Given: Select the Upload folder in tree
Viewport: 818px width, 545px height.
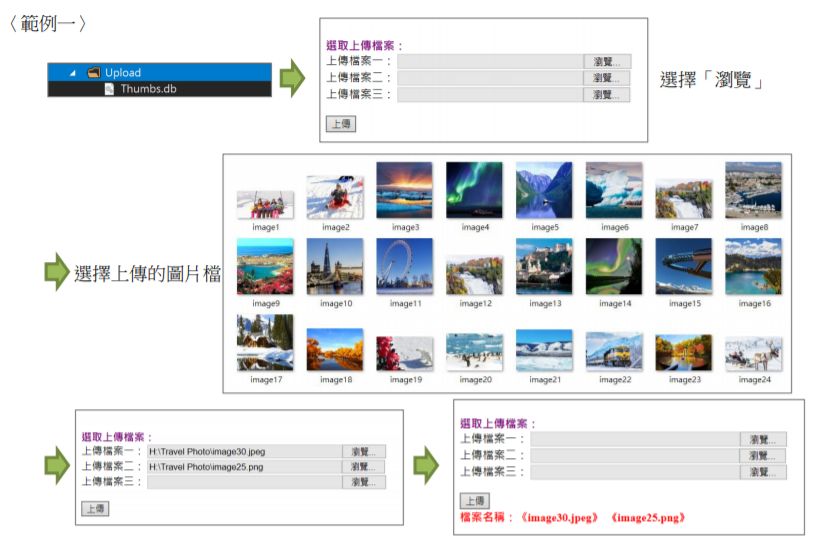Looking at the screenshot, I should [123, 72].
